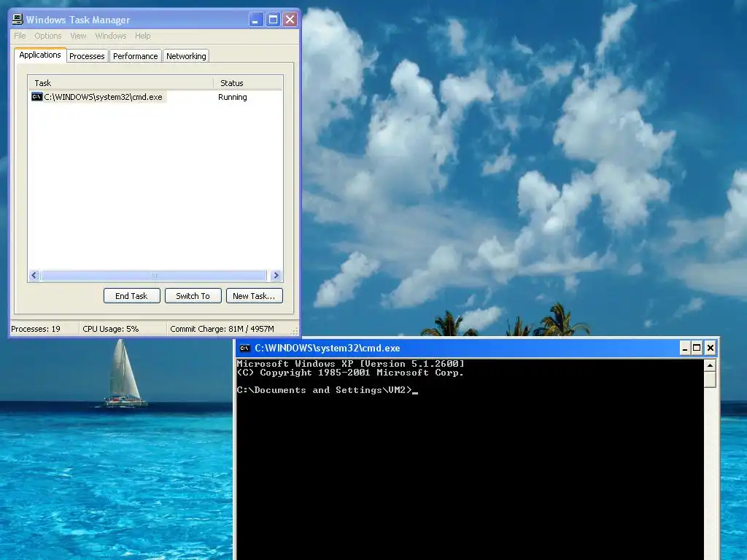Click the Commit Charge status entry
Screen dimensions: 747x560
point(222,329)
